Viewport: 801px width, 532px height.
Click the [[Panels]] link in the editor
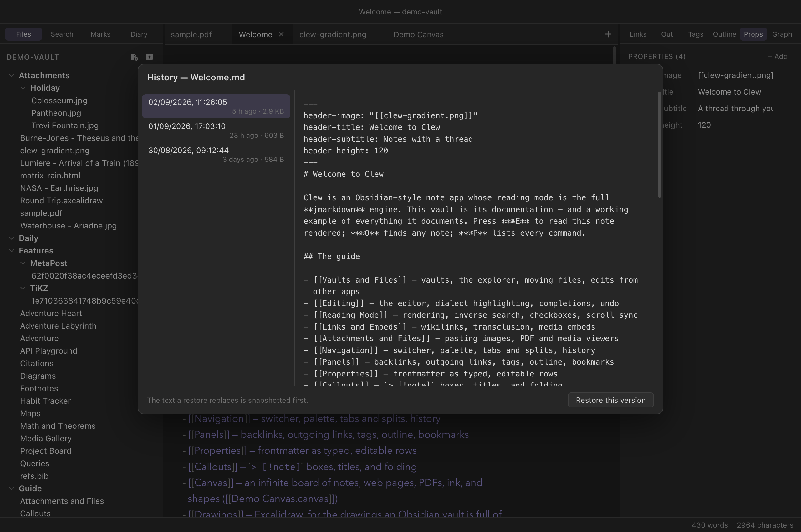tap(209, 435)
